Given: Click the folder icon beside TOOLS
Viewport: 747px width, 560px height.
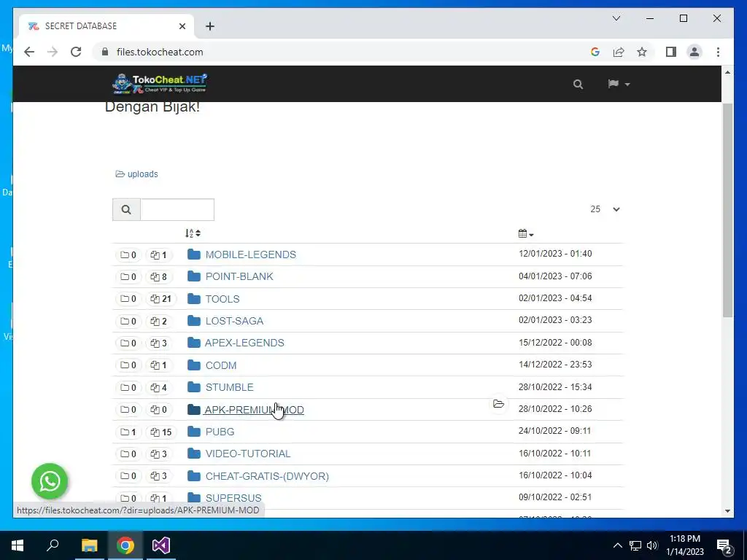Looking at the screenshot, I should pyautogui.click(x=194, y=298).
